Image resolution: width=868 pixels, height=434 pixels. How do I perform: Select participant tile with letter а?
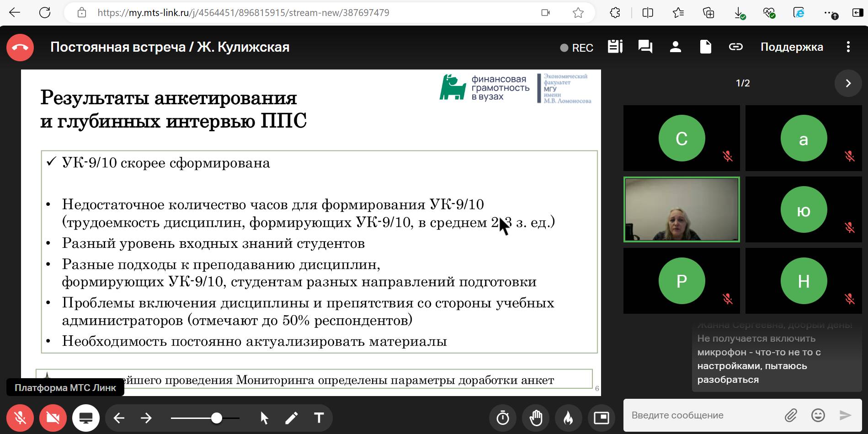(x=804, y=138)
